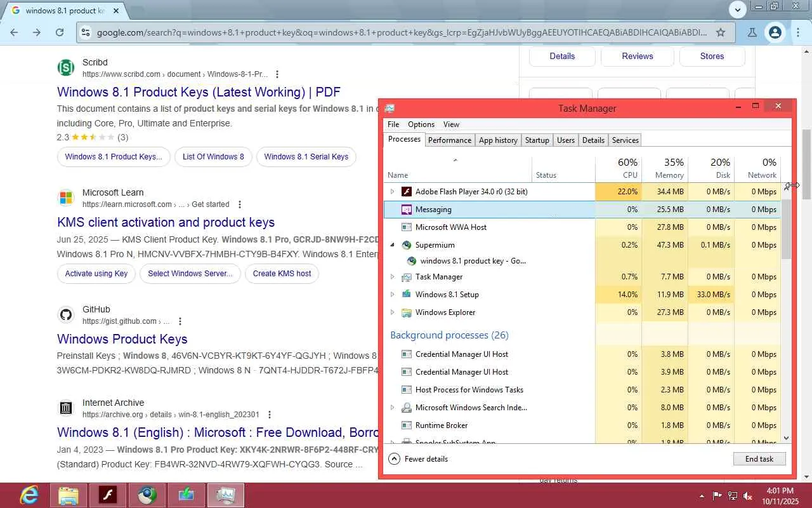The width and height of the screenshot is (812, 508).
Task: Collapse Task Manager with Fewer details
Action: tap(418, 458)
